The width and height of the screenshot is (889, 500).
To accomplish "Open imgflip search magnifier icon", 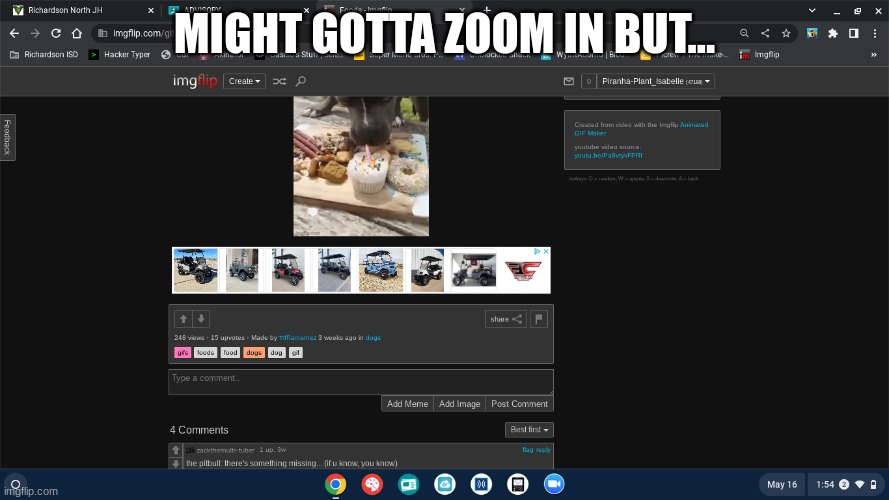I will click(300, 81).
